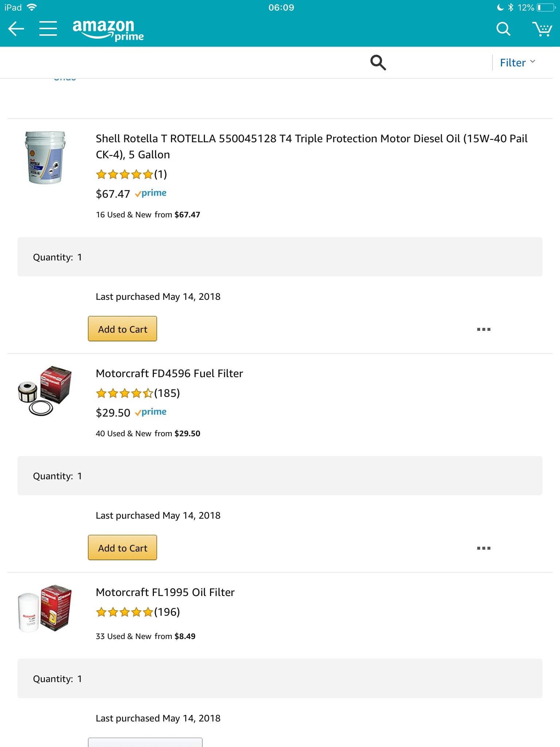
Task: Change quantity for Shell Rotella oil
Action: point(280,257)
